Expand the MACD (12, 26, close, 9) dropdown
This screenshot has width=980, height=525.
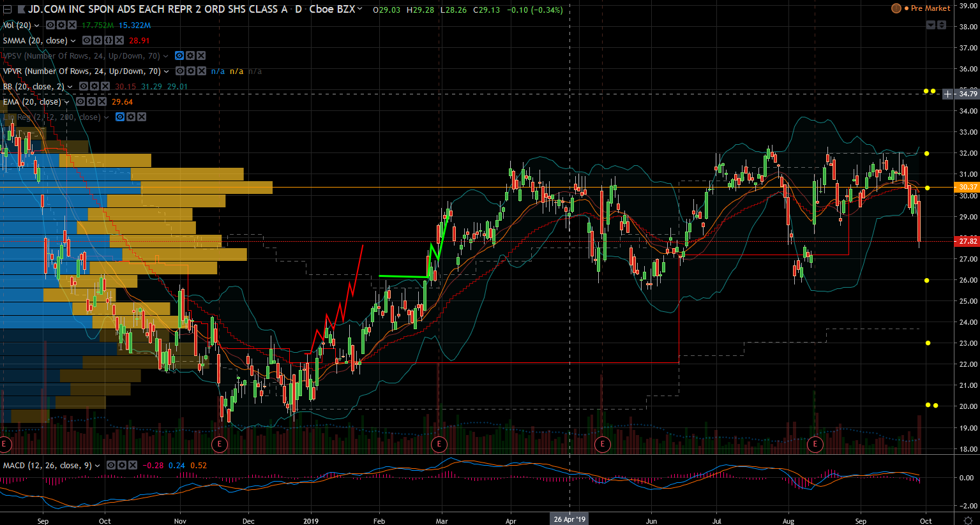tap(98, 466)
